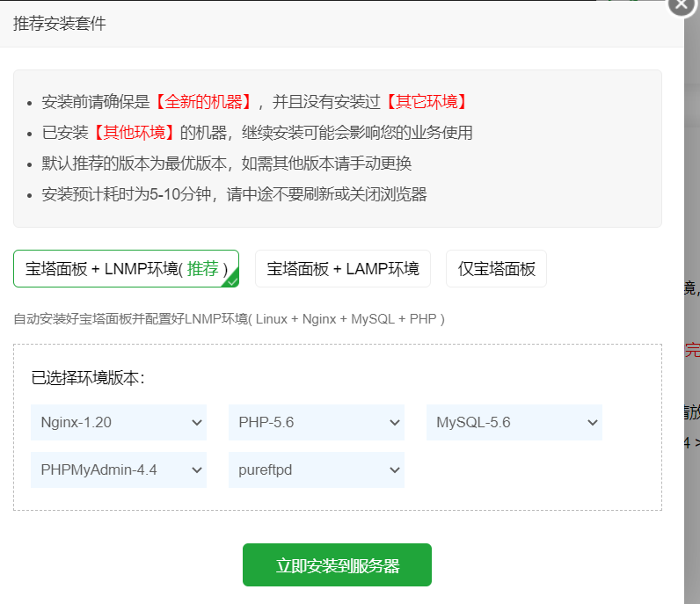The height and width of the screenshot is (604, 700).
Task: Open the pureftpd dropdown
Action: pos(317,469)
